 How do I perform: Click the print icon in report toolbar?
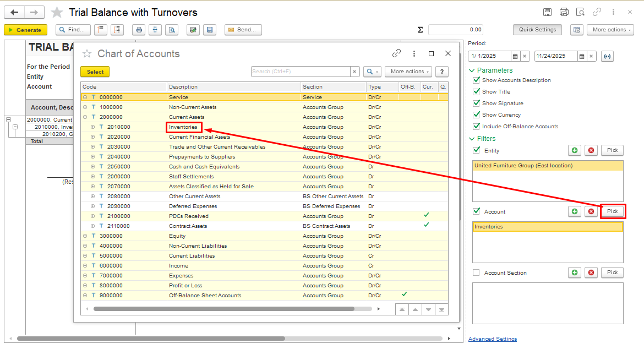coord(139,30)
